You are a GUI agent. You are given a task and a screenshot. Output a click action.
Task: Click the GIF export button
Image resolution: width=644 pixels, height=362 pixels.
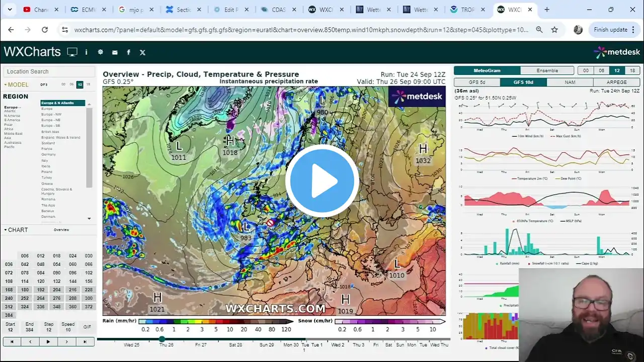pos(87,327)
